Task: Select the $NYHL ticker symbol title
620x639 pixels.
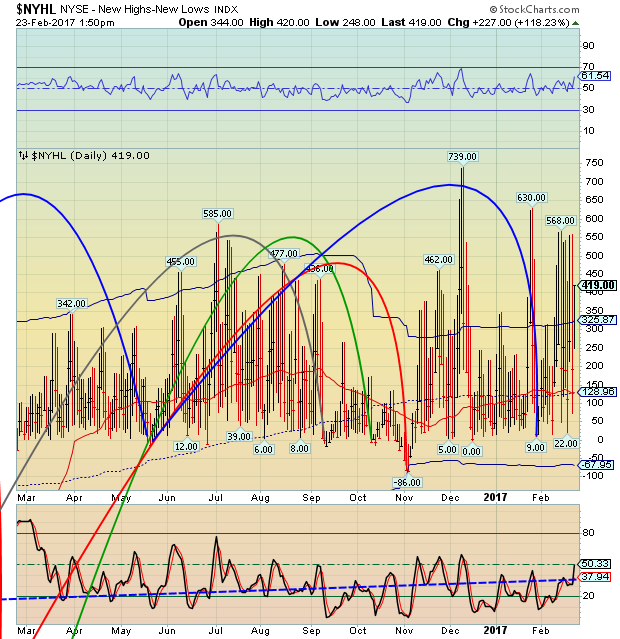Action: [x=36, y=9]
